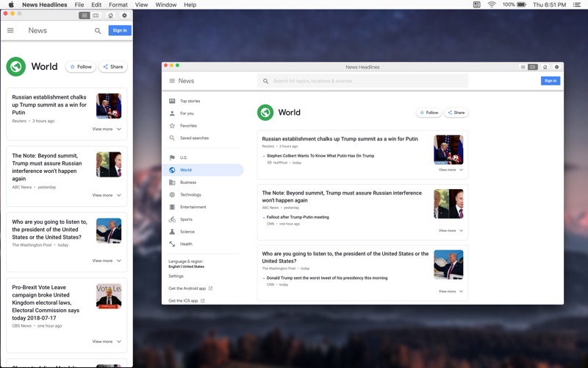
Task: Open Settings link in sidebar
Action: [176, 276]
